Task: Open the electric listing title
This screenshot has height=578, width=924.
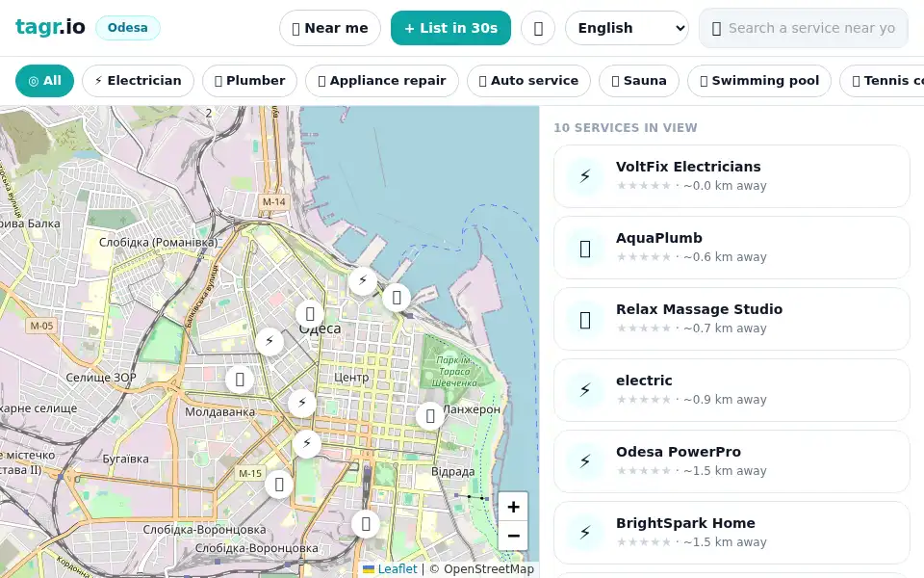Action: [644, 381]
